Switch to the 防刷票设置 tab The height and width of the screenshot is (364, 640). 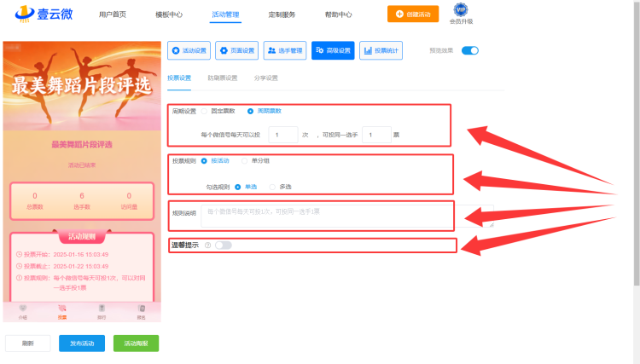(x=223, y=78)
